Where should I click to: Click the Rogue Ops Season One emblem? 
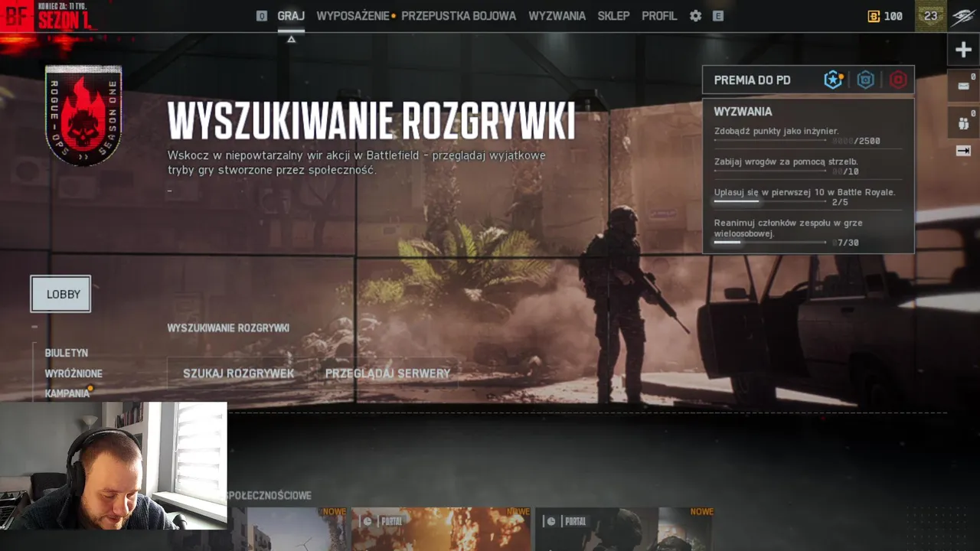[83, 116]
